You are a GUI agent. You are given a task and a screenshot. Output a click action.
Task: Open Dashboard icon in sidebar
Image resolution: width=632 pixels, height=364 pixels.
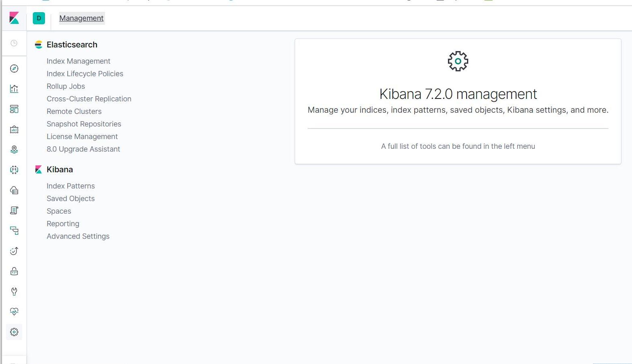[x=14, y=109]
